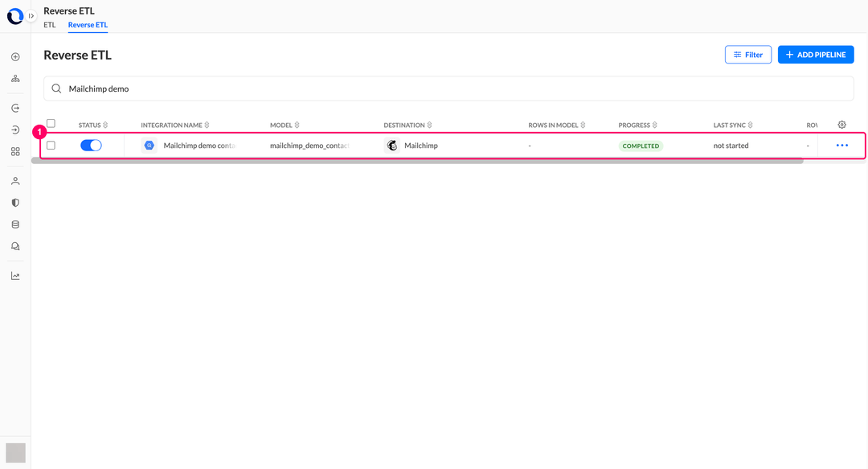
Task: Click the incoming arrow circle sidebar icon
Action: click(15, 130)
